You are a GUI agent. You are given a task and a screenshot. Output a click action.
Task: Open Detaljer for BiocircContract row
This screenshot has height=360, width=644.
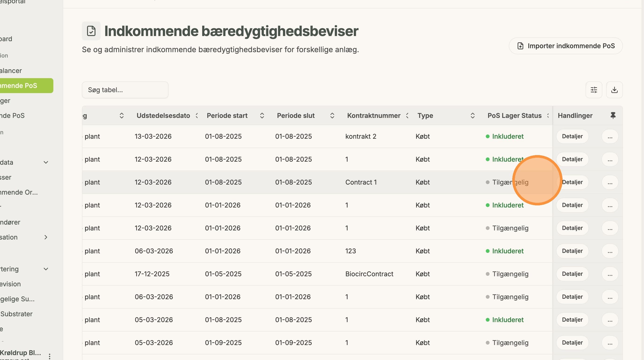[x=572, y=274]
